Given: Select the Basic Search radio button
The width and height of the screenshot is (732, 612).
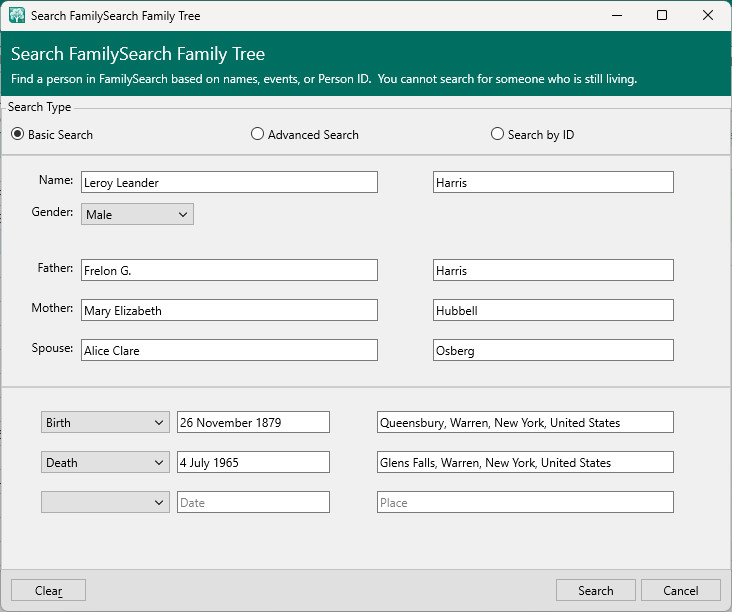Looking at the screenshot, I should point(18,134).
